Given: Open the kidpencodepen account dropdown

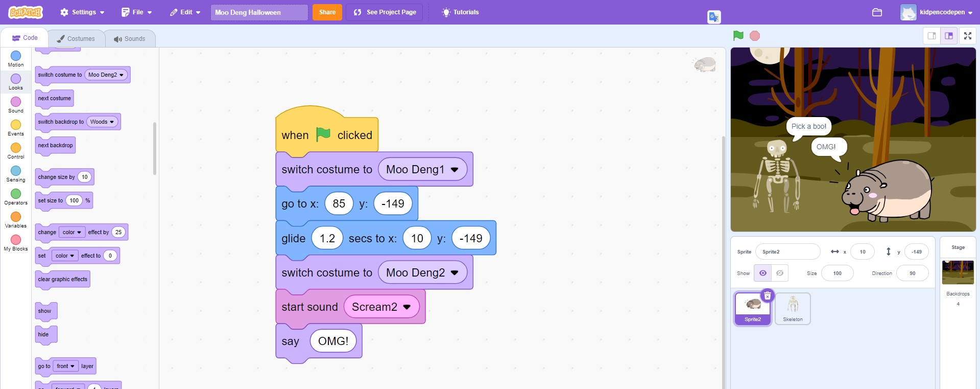Looking at the screenshot, I should tap(937, 12).
